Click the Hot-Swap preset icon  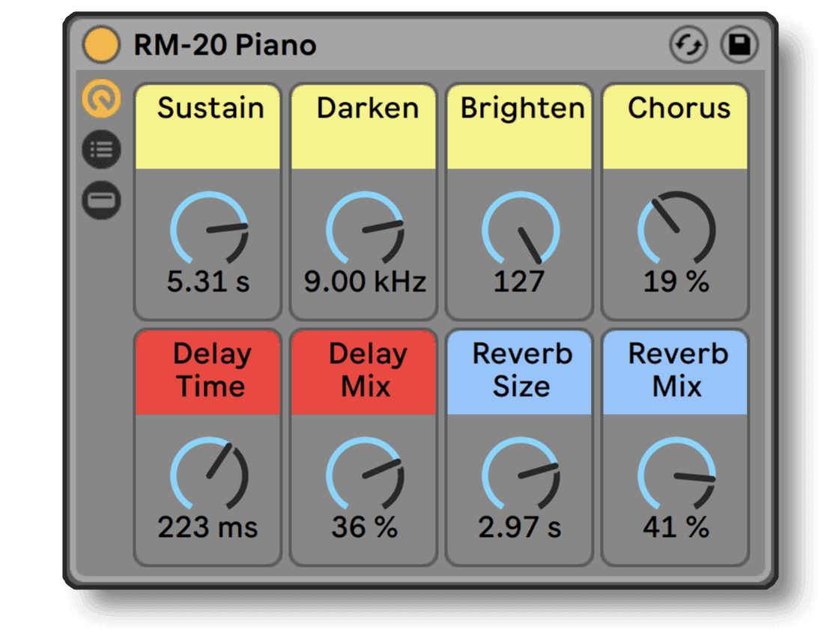688,45
